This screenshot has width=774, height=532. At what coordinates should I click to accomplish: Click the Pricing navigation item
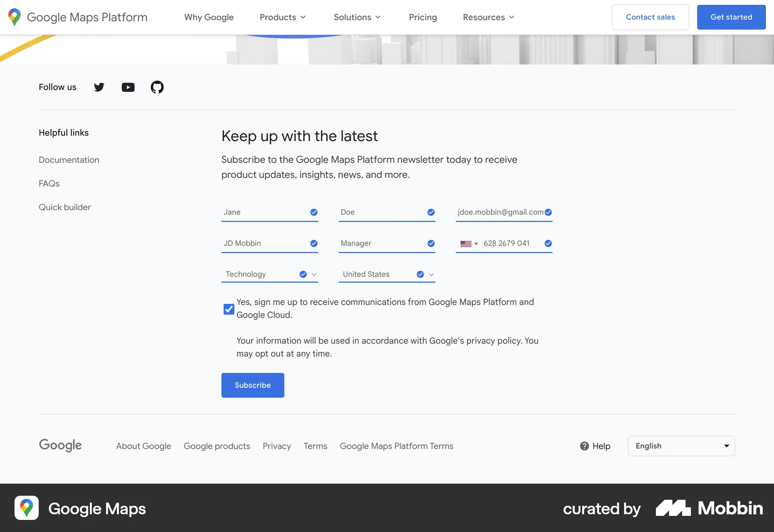(x=422, y=17)
